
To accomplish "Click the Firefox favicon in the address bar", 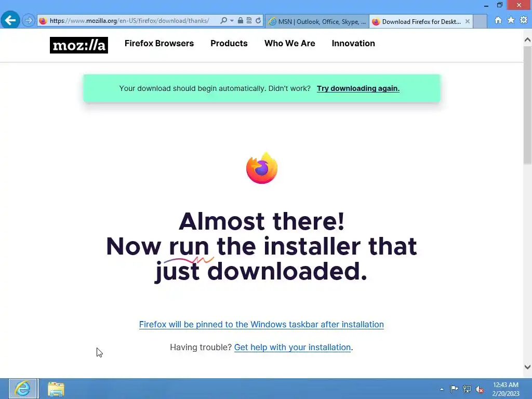I will point(43,21).
